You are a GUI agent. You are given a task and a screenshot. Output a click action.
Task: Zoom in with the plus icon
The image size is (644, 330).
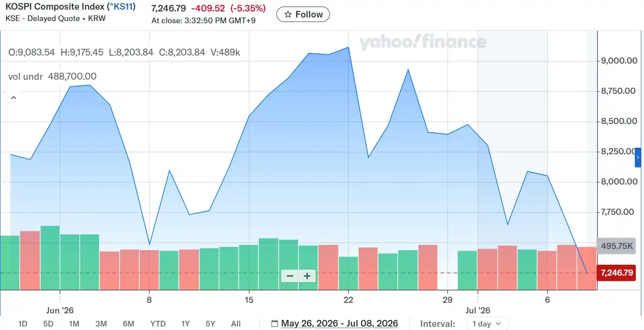307,276
